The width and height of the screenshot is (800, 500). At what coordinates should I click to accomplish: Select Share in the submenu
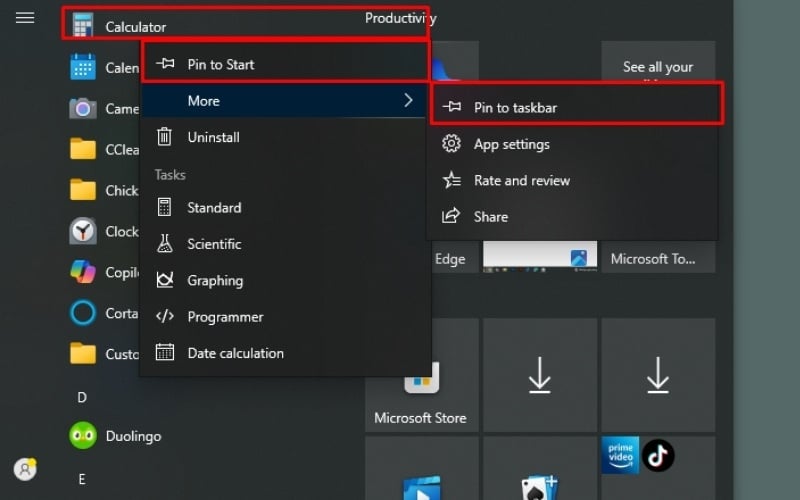[x=572, y=216]
